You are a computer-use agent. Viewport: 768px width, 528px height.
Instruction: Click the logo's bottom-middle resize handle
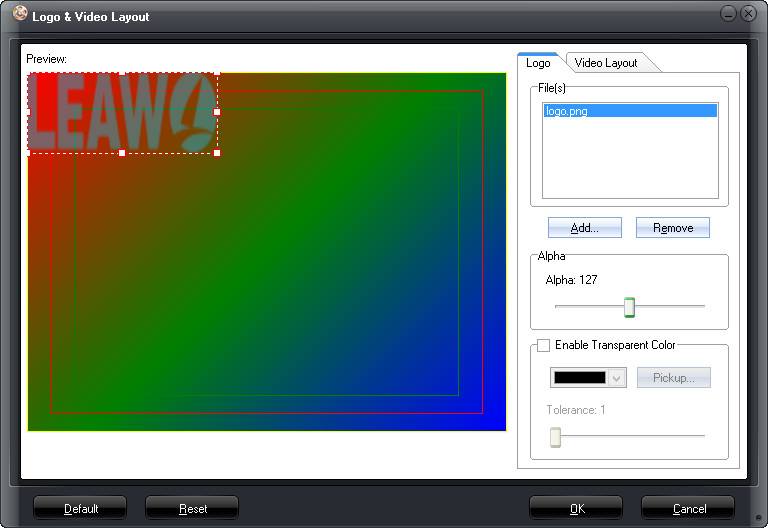point(122,153)
